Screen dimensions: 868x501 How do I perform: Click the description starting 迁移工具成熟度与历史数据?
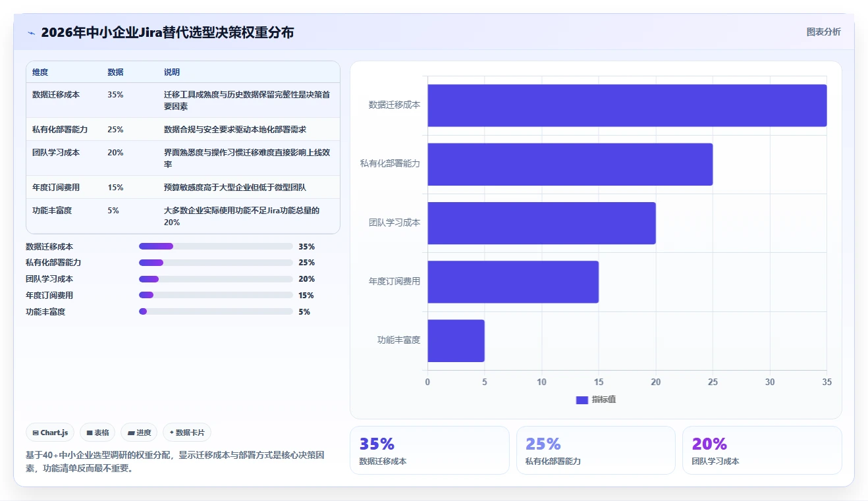(247, 100)
